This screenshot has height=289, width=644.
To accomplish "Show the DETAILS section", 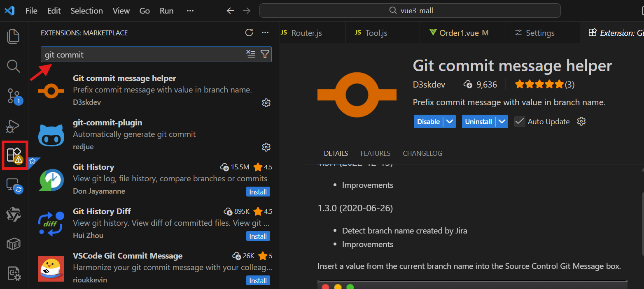I will tap(336, 153).
